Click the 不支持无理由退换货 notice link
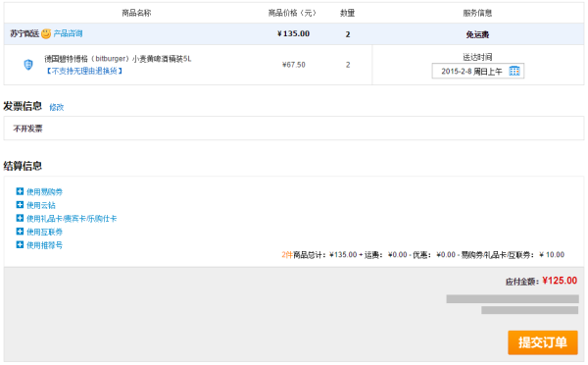This screenshot has width=588, height=365. click(84, 71)
